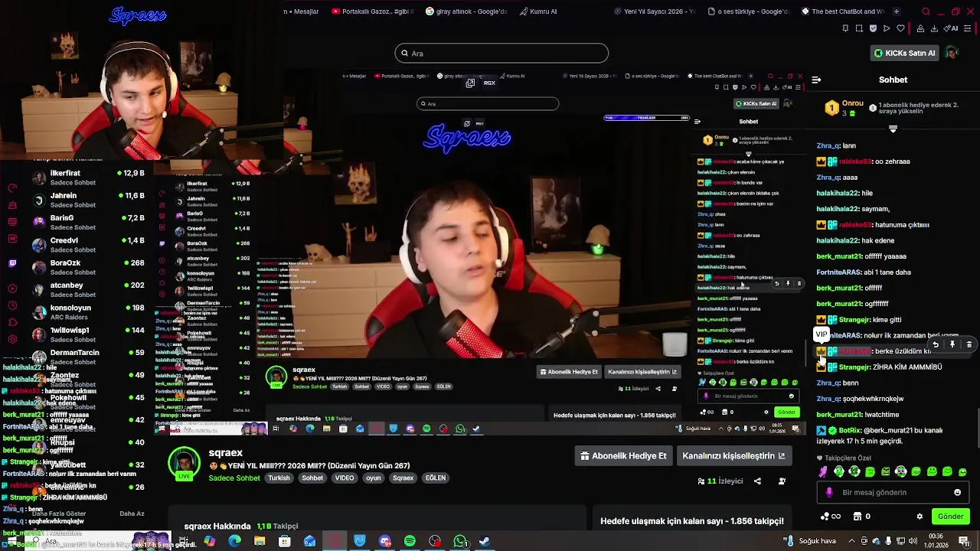This screenshot has width=980, height=551.
Task: Open a new browser tab with plus
Action: [897, 11]
